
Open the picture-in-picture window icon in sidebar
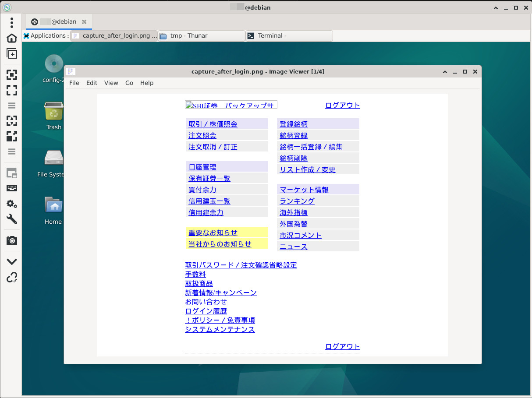[x=12, y=173]
